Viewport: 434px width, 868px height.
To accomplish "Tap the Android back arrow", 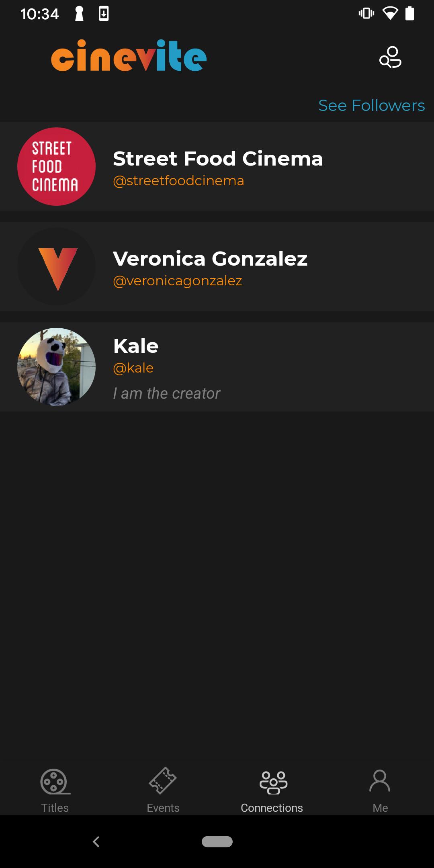I will 96,841.
